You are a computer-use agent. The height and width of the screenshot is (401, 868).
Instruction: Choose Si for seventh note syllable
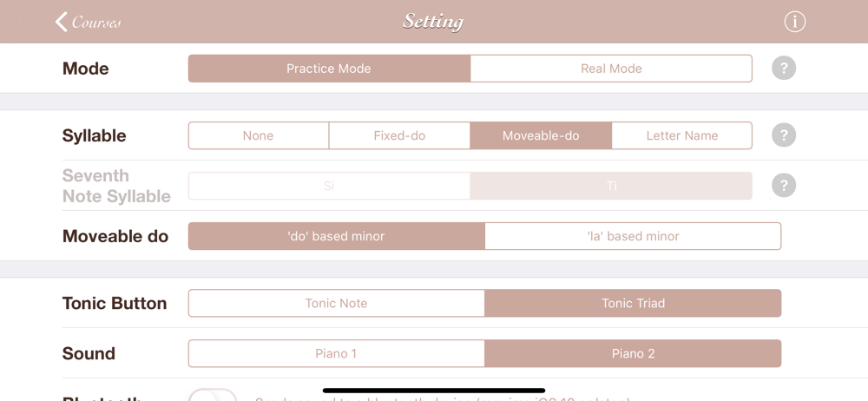(x=329, y=186)
